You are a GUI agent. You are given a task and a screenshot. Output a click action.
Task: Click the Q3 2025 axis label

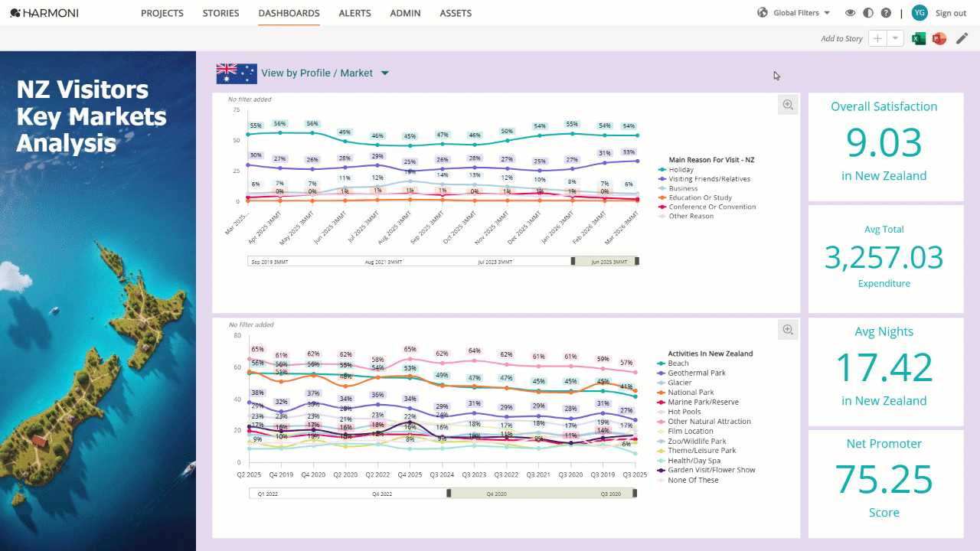635,475
